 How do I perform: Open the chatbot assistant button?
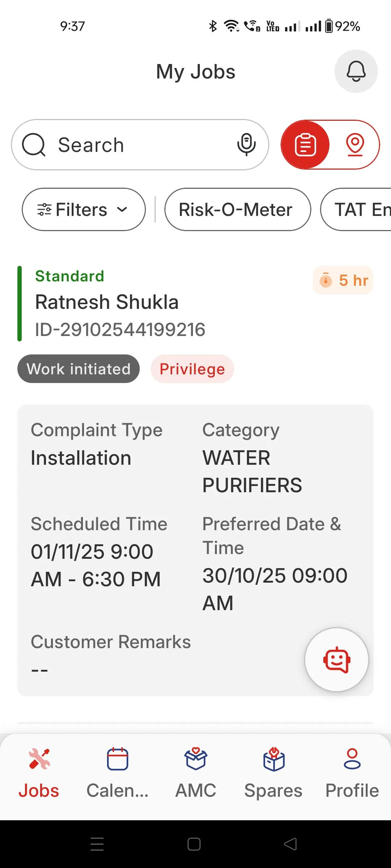[x=337, y=660]
